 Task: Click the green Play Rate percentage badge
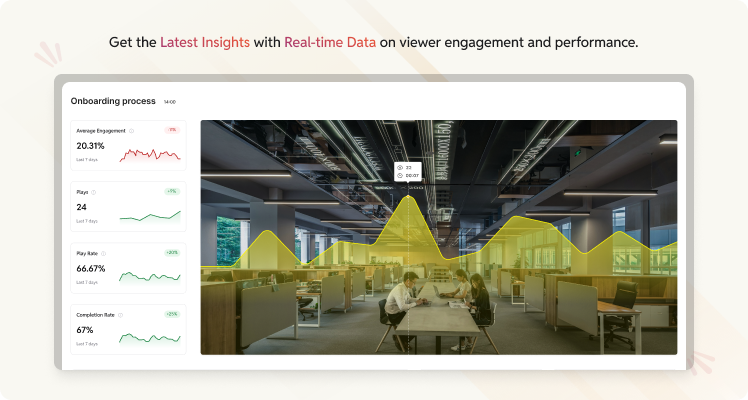point(172,253)
